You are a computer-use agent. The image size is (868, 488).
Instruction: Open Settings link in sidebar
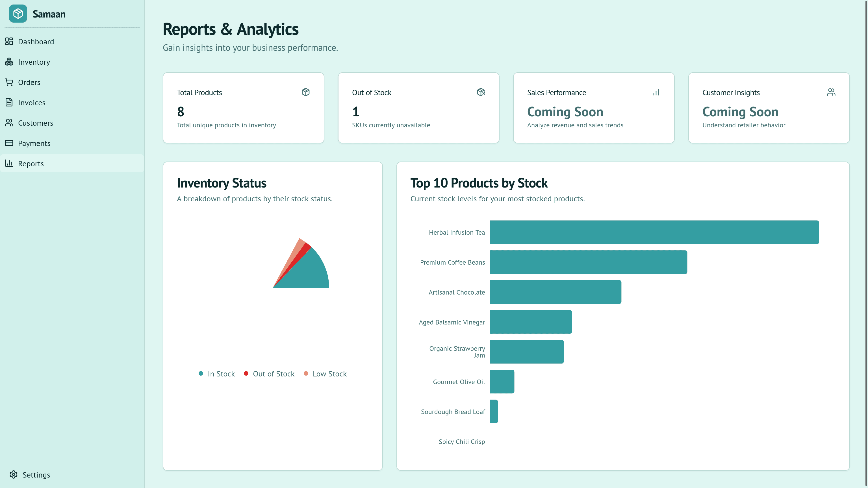[36, 475]
